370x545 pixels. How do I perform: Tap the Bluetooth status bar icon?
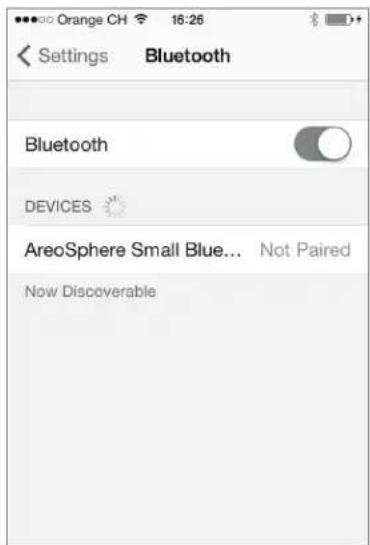pyautogui.click(x=314, y=19)
